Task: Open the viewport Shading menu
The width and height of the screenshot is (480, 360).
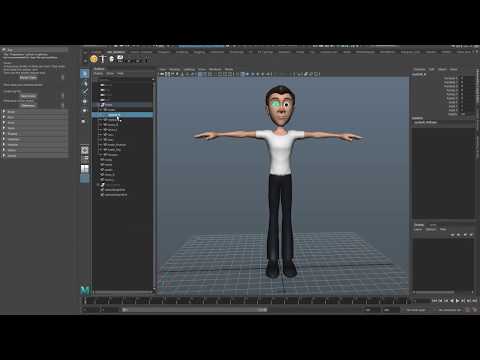Action: 175,69
